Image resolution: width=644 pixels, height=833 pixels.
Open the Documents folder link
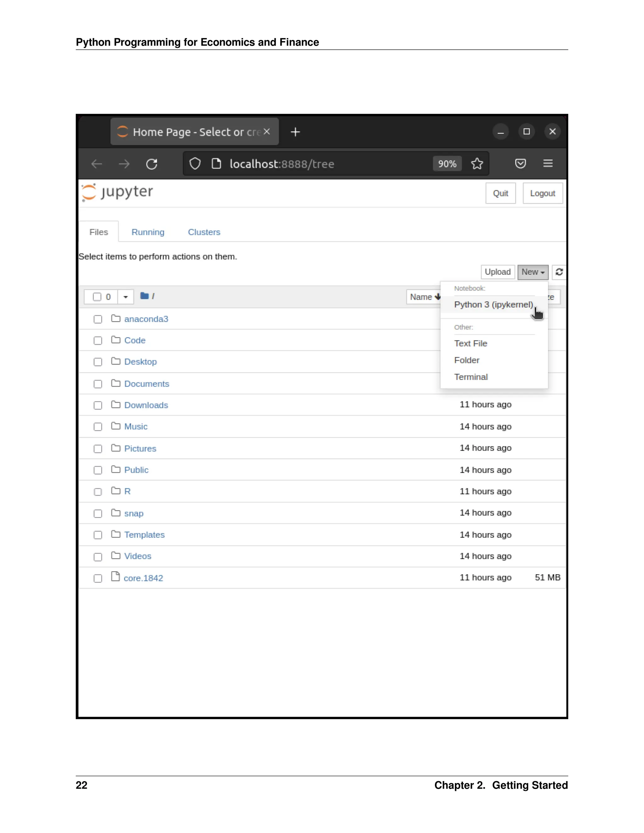(x=147, y=384)
